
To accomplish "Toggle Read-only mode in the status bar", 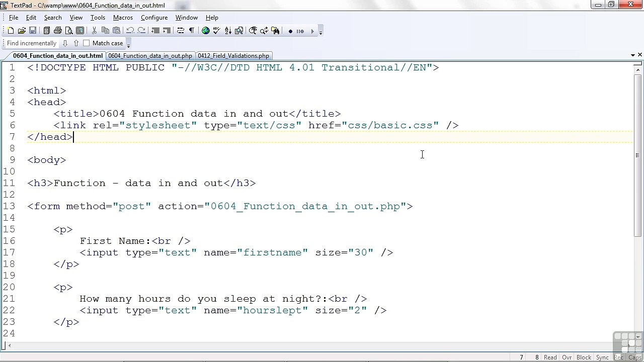I will click(x=550, y=357).
